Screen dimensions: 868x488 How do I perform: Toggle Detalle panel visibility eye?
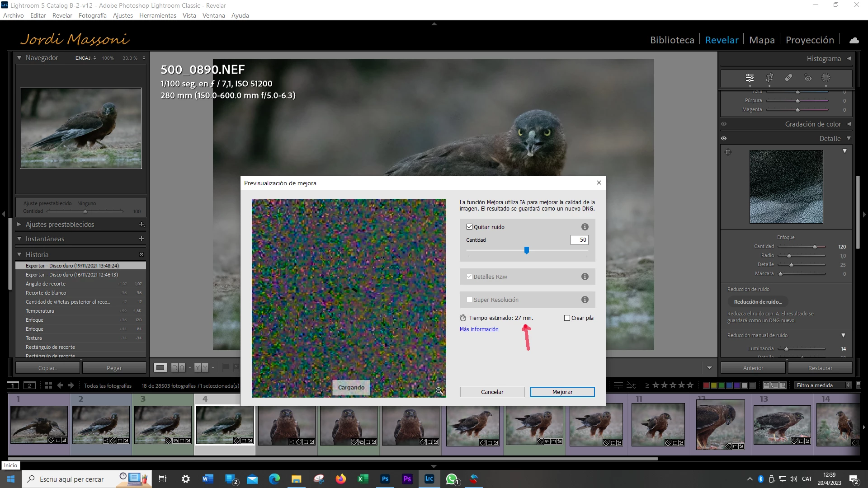(x=724, y=138)
